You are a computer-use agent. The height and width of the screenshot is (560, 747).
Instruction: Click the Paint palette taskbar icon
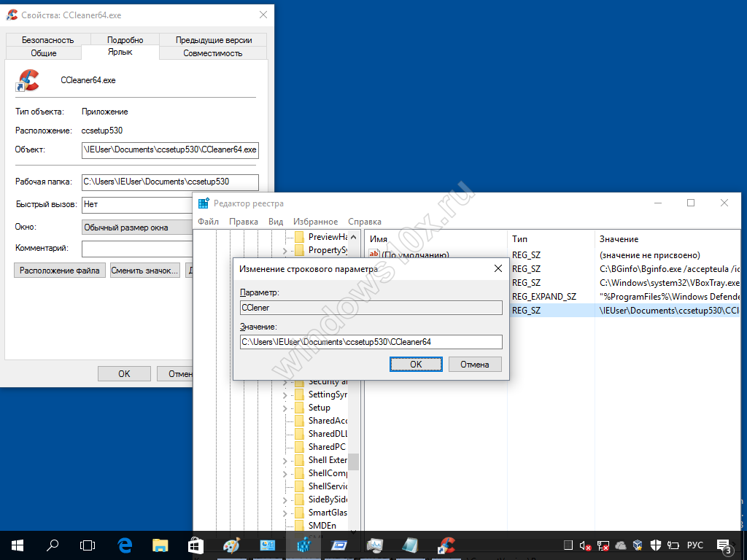tap(231, 545)
